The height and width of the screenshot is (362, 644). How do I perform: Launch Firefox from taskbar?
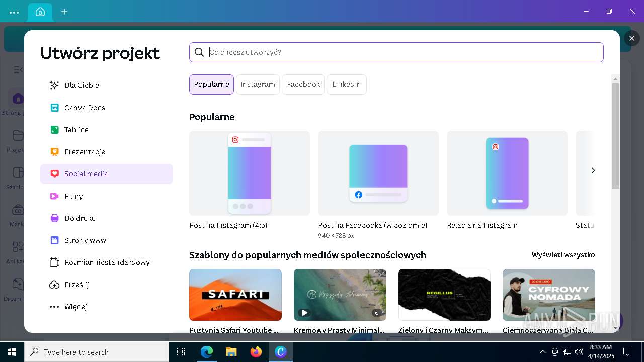(256, 352)
